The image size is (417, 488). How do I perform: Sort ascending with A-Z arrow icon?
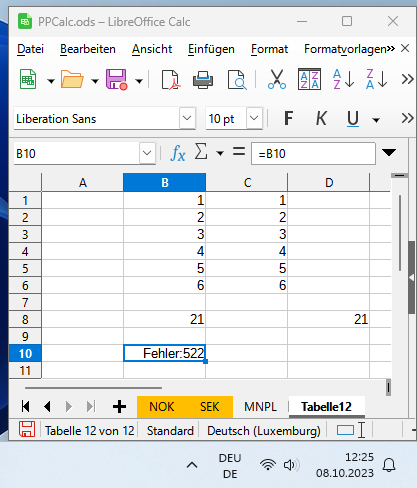click(x=343, y=79)
